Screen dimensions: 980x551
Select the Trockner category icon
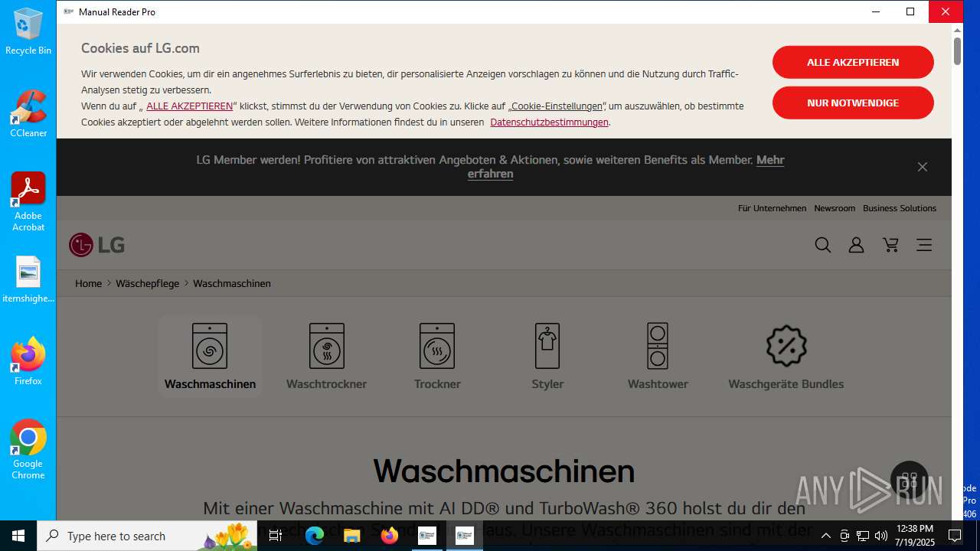[437, 346]
